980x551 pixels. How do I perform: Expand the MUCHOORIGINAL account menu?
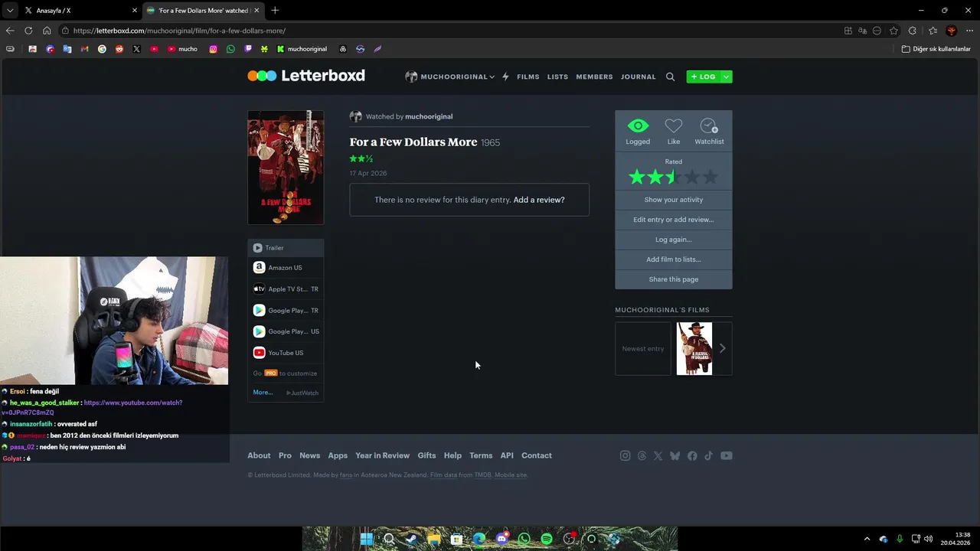coord(450,77)
